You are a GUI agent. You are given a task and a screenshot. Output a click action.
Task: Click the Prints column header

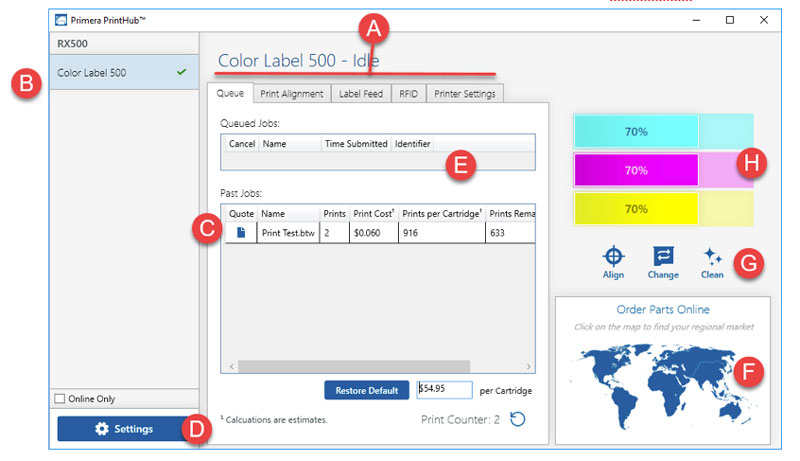click(334, 214)
